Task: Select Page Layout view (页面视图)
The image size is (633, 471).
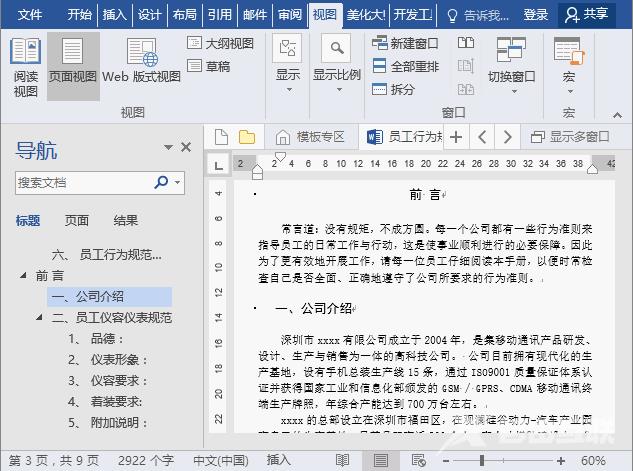Action: pyautogui.click(x=73, y=67)
